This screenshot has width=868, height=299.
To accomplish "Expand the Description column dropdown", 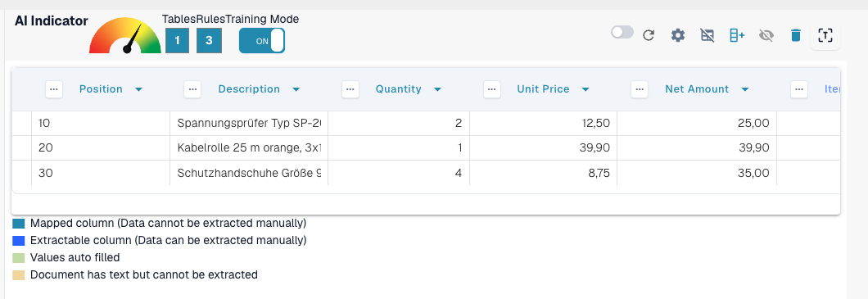I will (296, 90).
